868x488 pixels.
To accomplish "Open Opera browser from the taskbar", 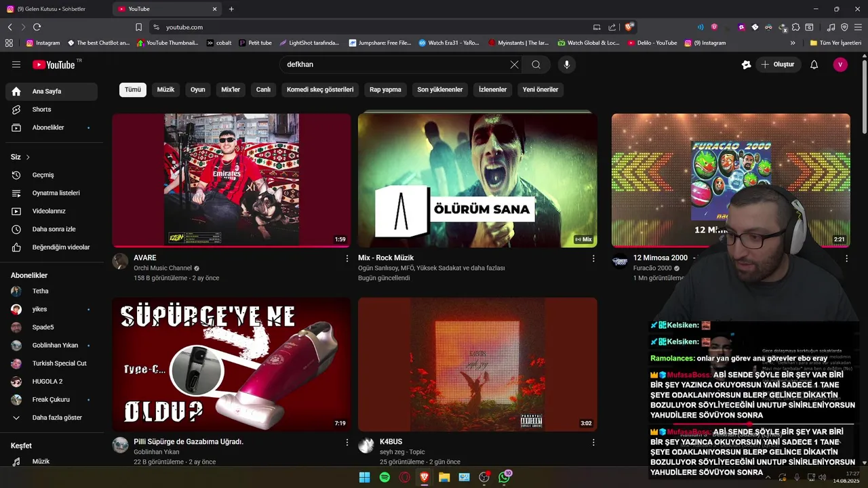I will 405,477.
